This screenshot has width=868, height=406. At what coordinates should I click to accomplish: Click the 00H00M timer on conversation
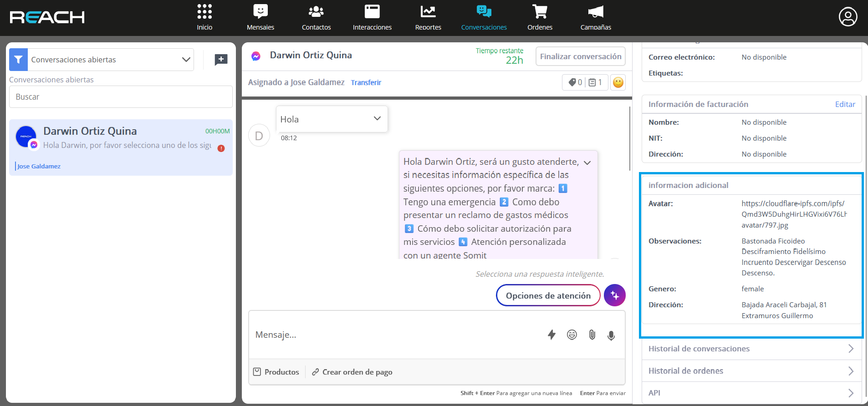click(217, 131)
